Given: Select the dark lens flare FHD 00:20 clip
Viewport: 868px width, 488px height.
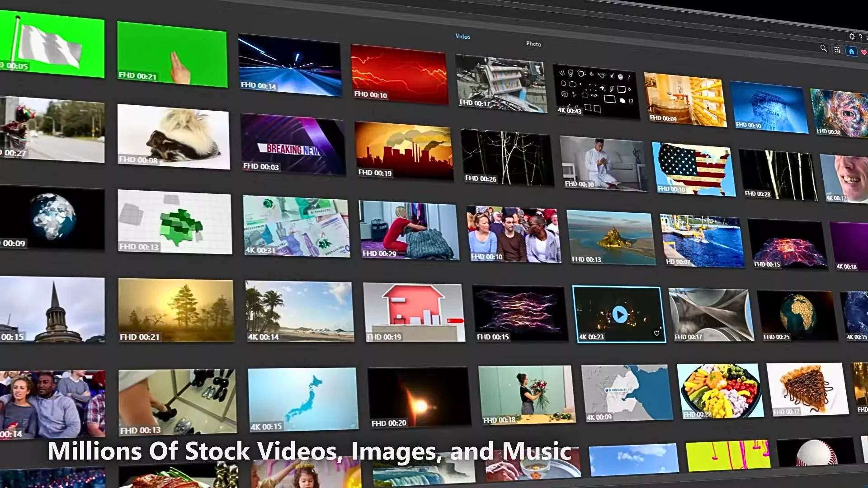Looking at the screenshot, I should point(419,396).
